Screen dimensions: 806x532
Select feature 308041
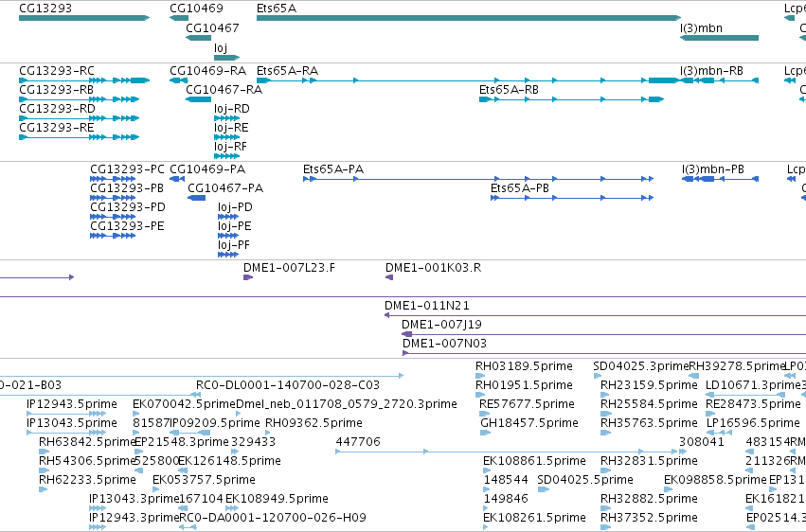coord(682,452)
